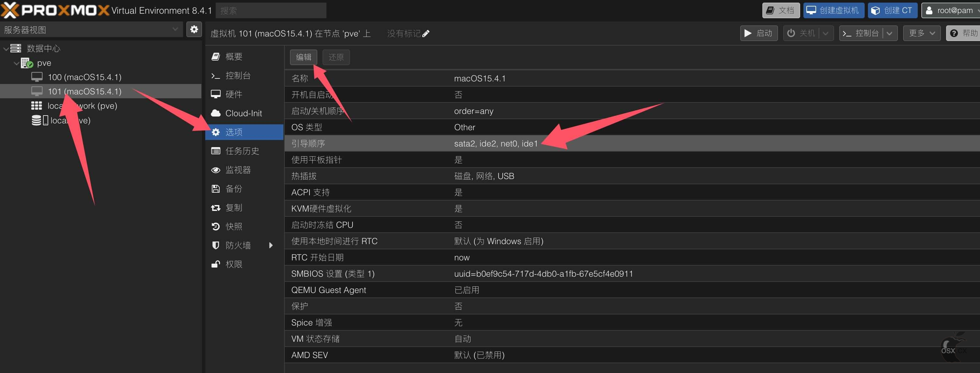The height and width of the screenshot is (373, 980).
Task: Open shutdown options dropdown arrow
Action: point(826,34)
